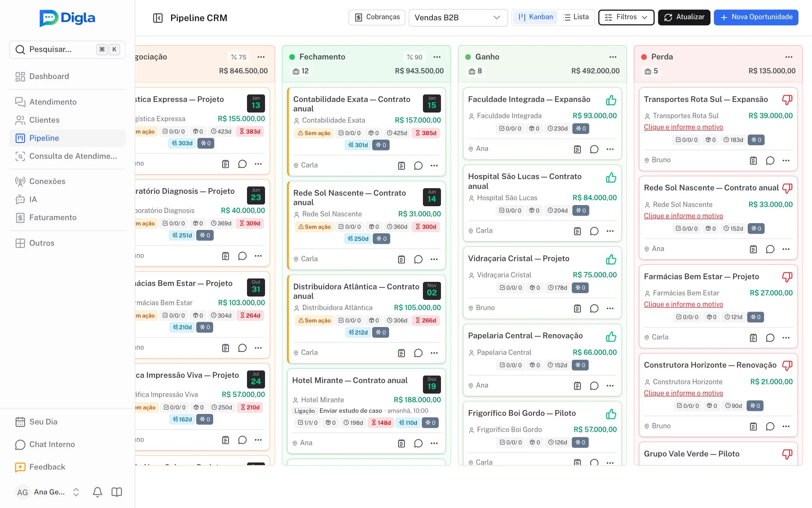This screenshot has height=508, width=812.
Task: Click the Cobranças button
Action: tap(377, 17)
